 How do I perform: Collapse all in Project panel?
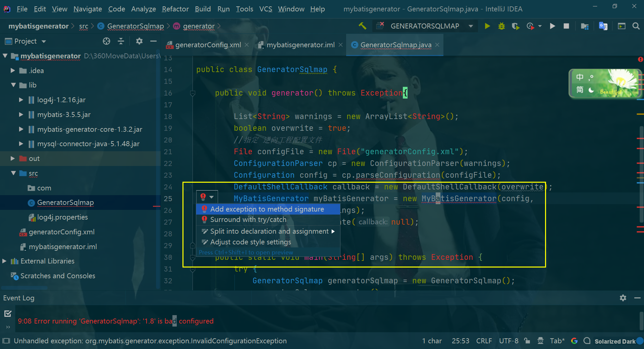[121, 41]
